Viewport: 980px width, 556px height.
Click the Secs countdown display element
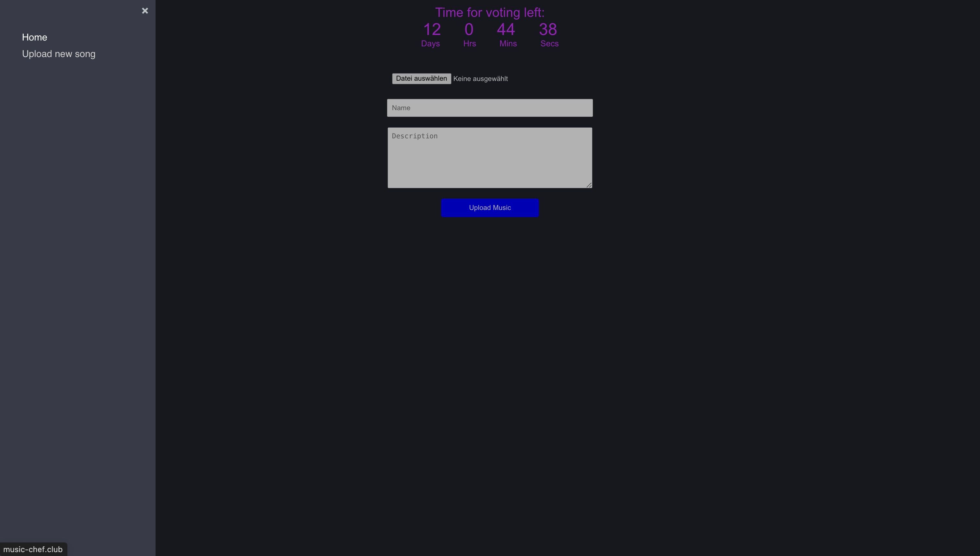click(x=549, y=34)
